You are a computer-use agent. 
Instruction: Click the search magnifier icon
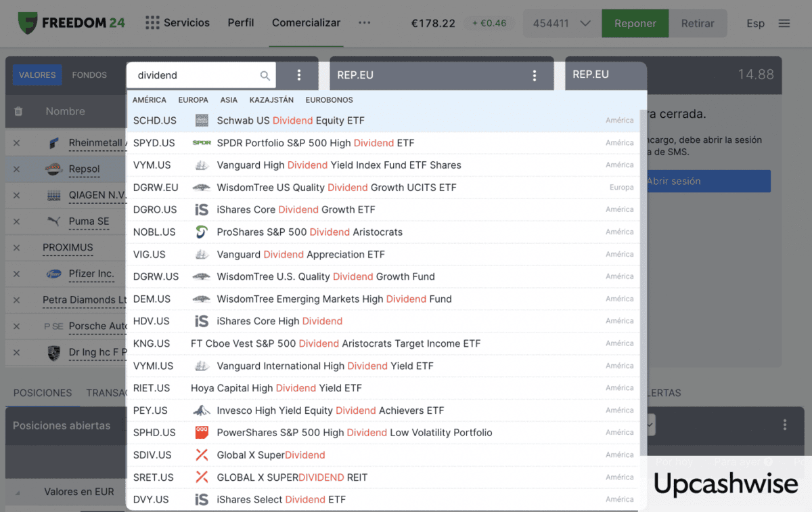pyautogui.click(x=265, y=75)
